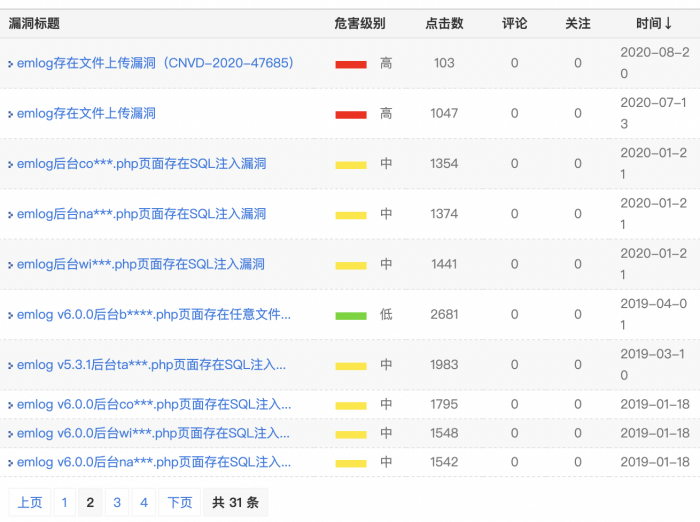The image size is (700, 522).
Task: Go to page 1
Action: point(65,502)
